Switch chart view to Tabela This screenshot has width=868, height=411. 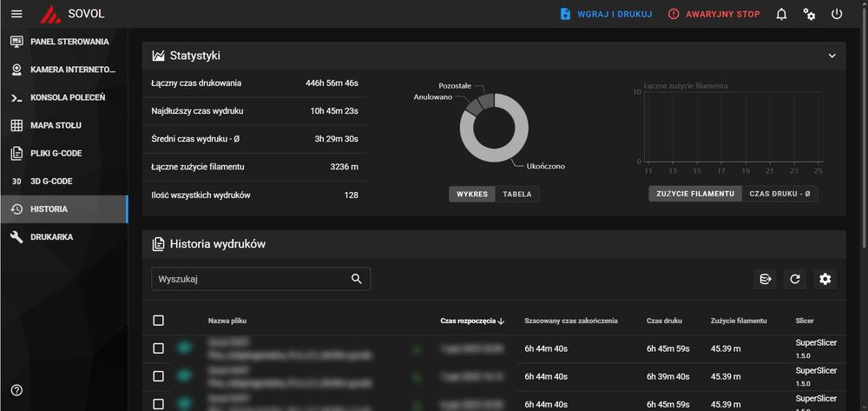point(517,194)
